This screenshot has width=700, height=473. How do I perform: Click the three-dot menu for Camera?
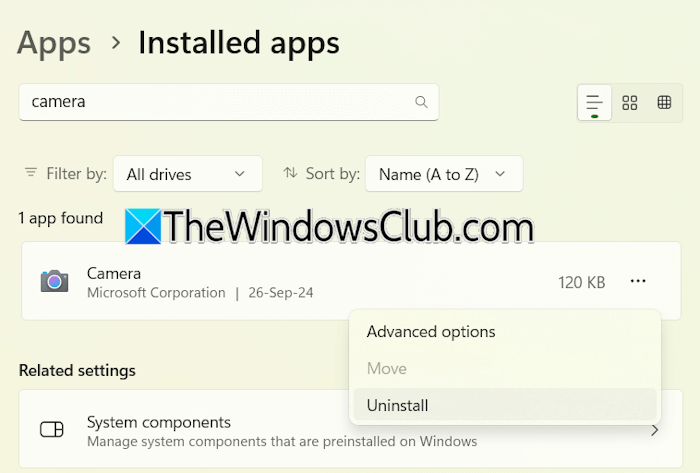click(x=638, y=282)
